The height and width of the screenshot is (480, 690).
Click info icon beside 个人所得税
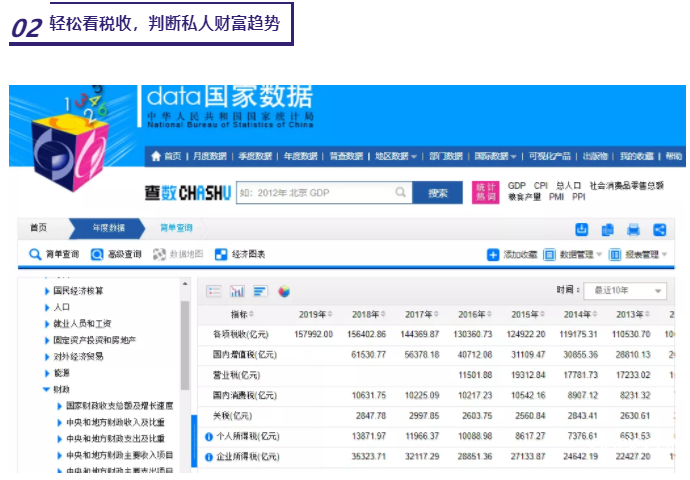209,437
